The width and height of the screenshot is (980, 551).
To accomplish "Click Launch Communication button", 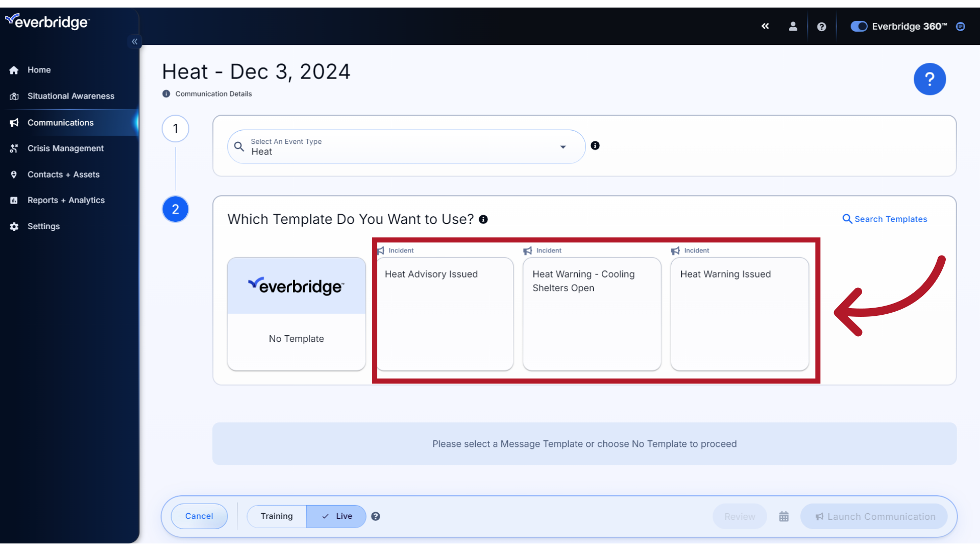I will (874, 517).
